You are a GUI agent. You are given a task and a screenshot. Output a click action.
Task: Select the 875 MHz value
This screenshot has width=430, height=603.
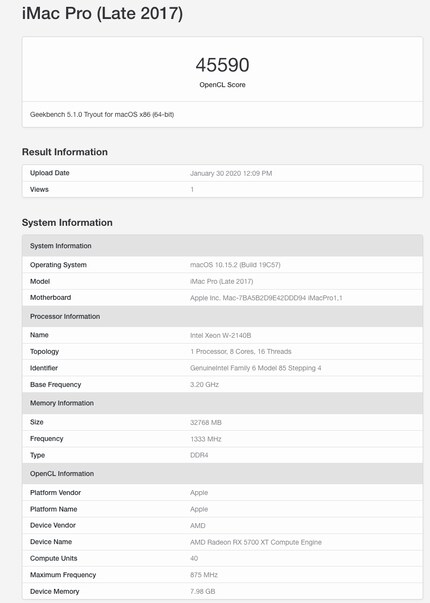[x=204, y=575]
